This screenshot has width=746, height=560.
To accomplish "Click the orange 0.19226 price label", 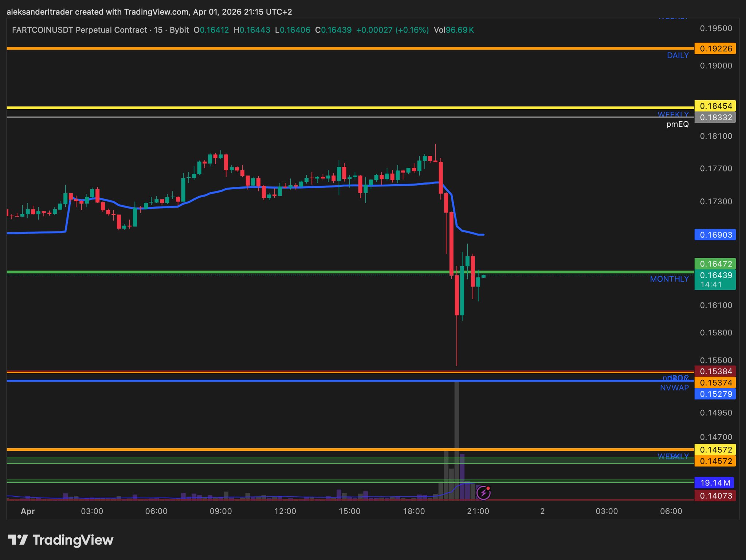I will coord(715,48).
